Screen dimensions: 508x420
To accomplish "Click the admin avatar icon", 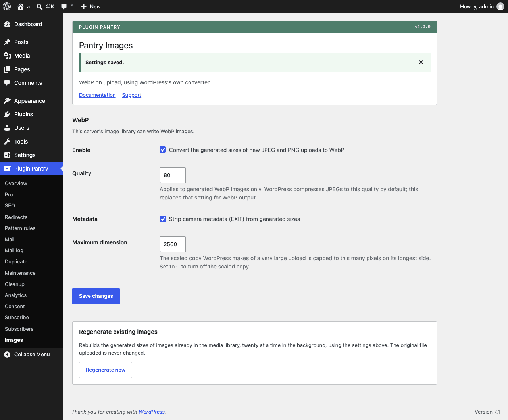I will 500,6.
